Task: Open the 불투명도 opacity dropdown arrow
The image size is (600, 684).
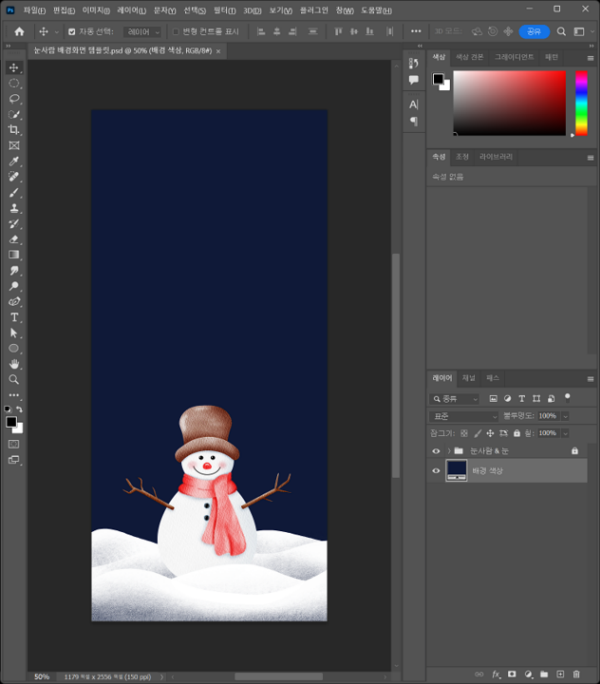Action: [566, 416]
